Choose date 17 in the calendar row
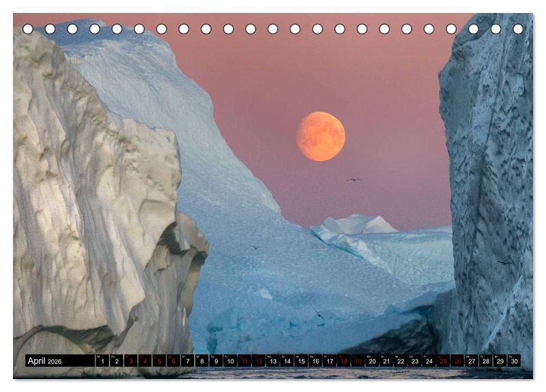The height and width of the screenshot is (392, 546). pyautogui.click(x=330, y=361)
